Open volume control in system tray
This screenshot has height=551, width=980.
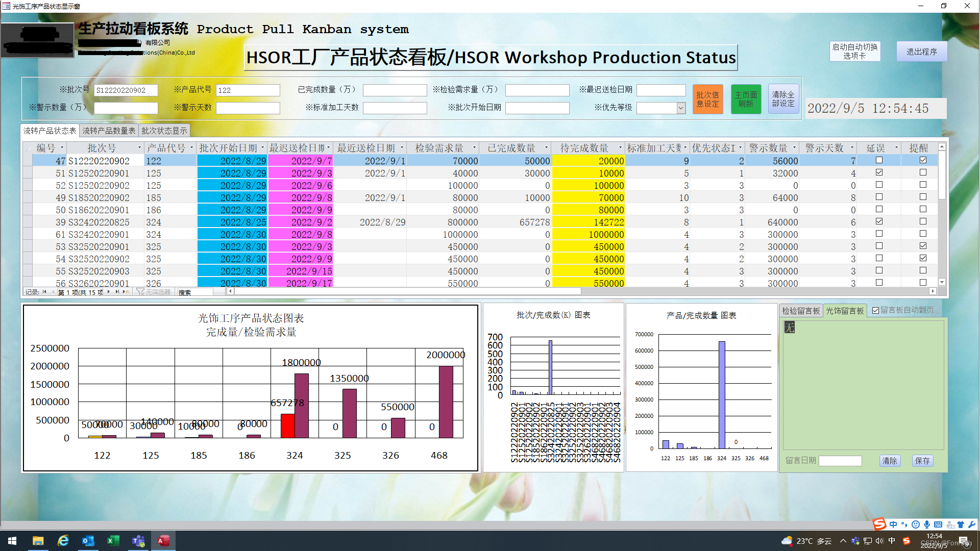coord(879,541)
